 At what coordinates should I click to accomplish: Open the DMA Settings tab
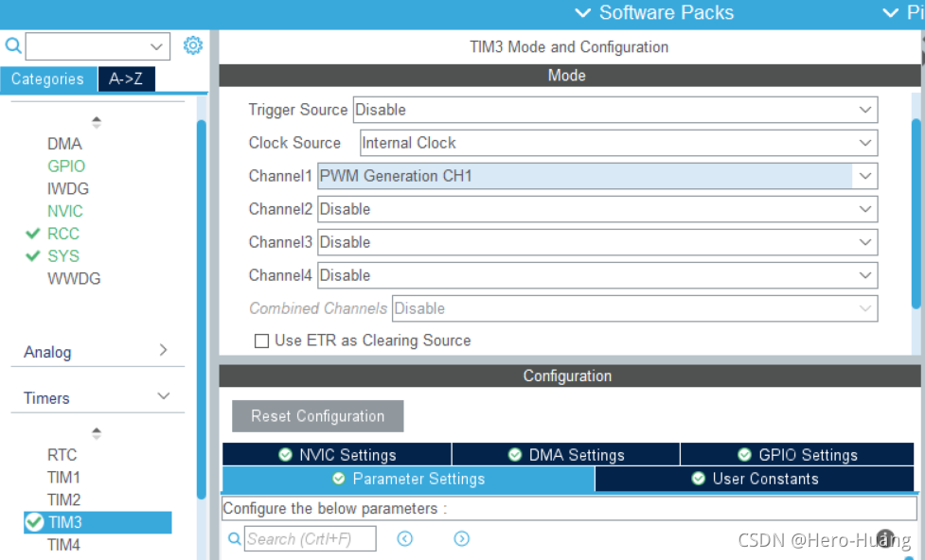point(566,454)
